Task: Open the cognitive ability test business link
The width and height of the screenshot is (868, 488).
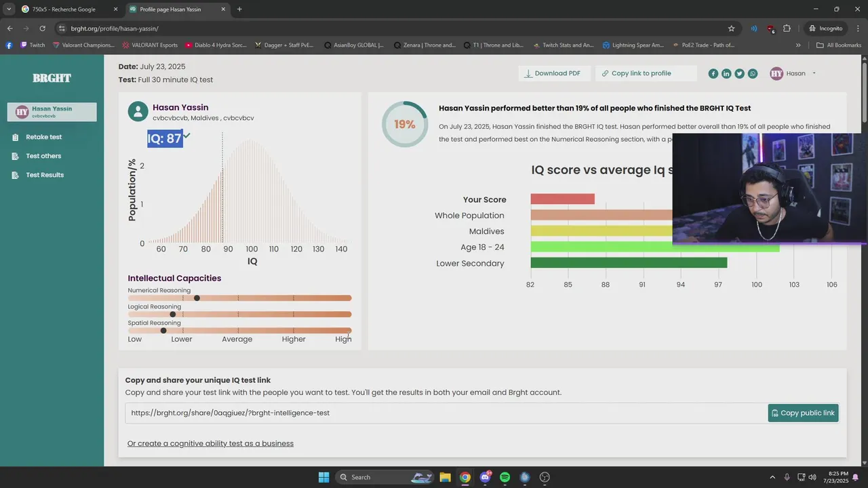Action: (x=210, y=443)
